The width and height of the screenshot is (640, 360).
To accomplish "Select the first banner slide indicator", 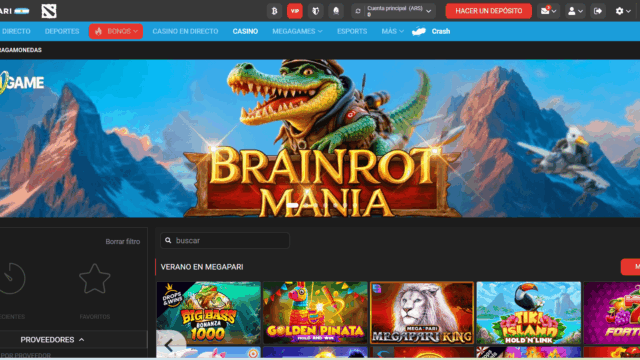I will (x=293, y=205).
